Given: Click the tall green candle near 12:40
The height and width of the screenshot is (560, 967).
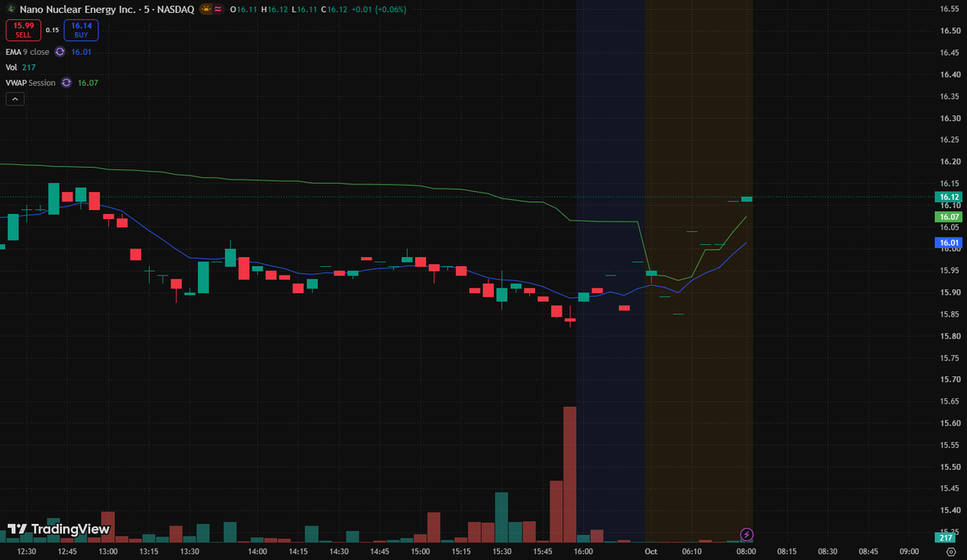Looking at the screenshot, I should click(x=53, y=198).
